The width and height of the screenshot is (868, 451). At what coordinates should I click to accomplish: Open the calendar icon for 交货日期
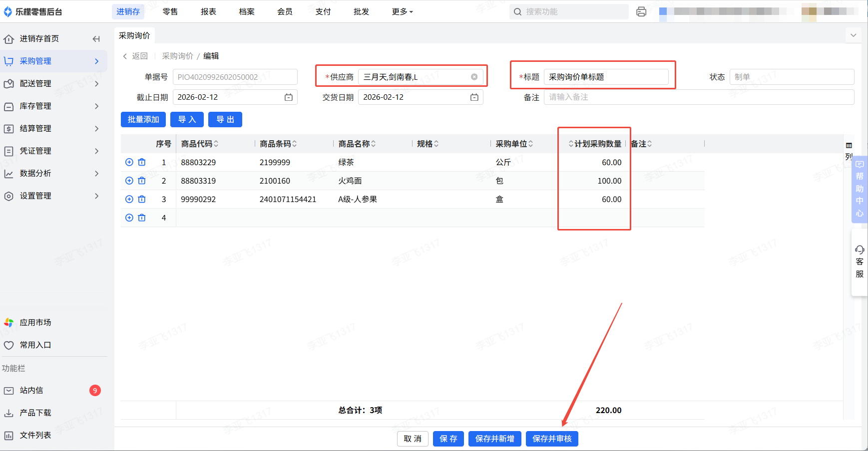click(474, 97)
